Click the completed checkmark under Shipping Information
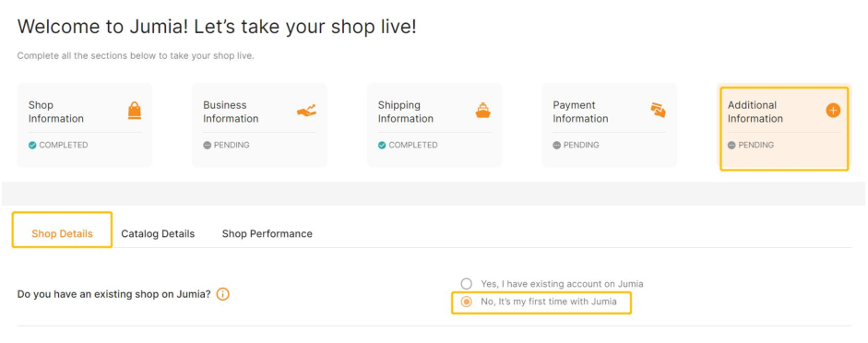This screenshot has width=868, height=343. [382, 146]
